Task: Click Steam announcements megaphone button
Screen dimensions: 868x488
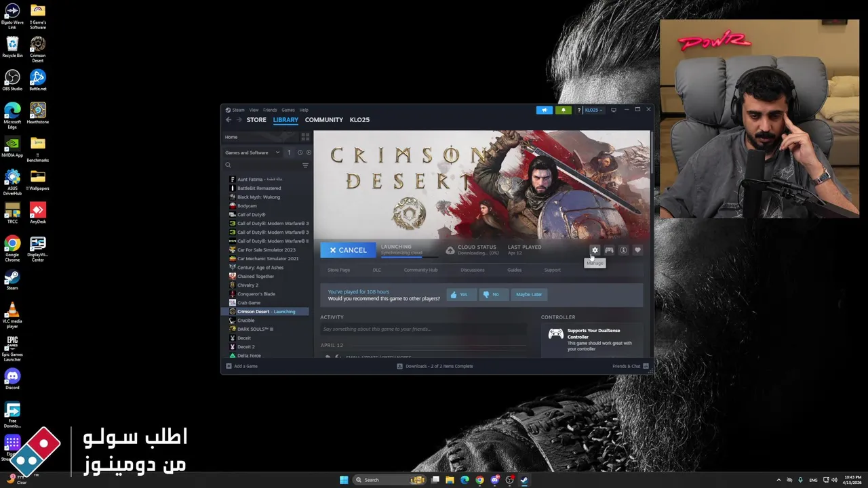Action: click(544, 110)
